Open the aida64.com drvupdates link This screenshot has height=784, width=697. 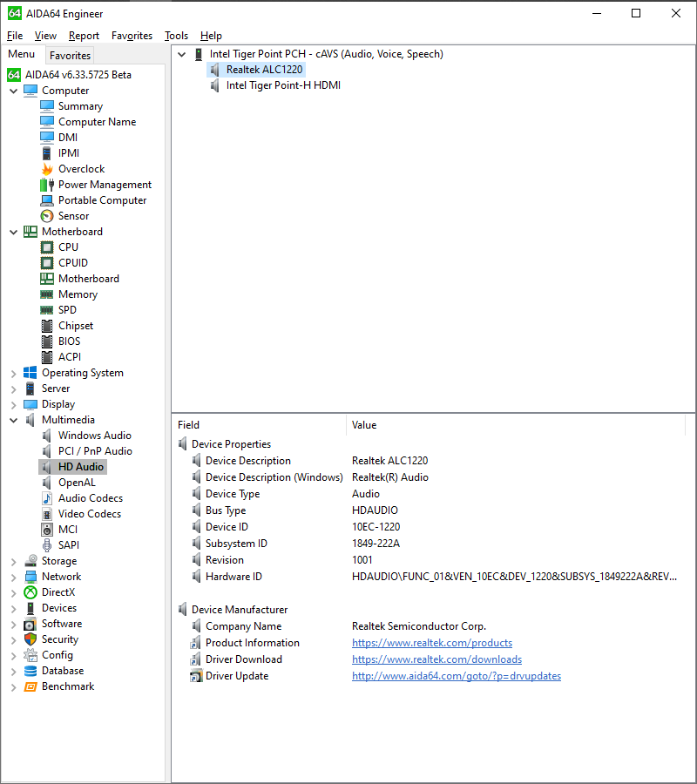(x=457, y=675)
